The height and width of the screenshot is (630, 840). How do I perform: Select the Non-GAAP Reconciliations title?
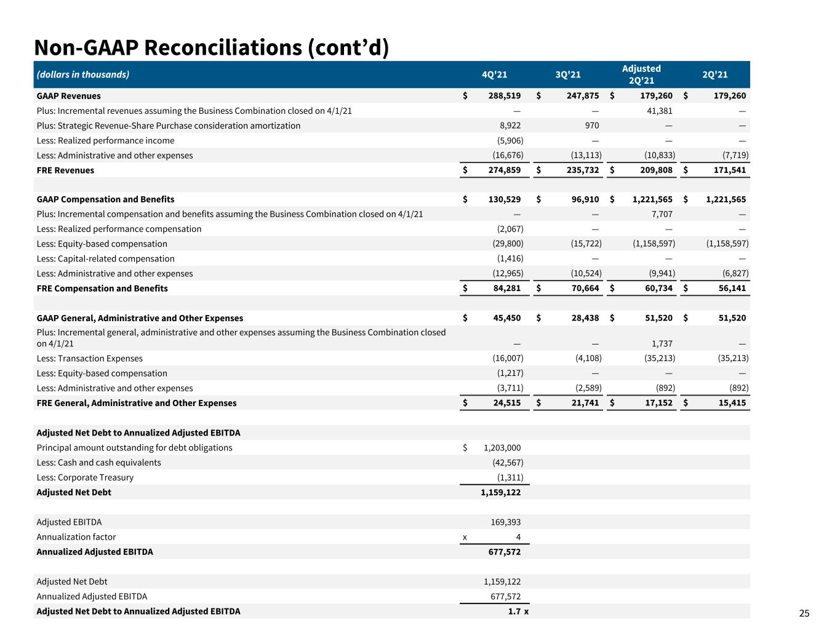coord(211,47)
